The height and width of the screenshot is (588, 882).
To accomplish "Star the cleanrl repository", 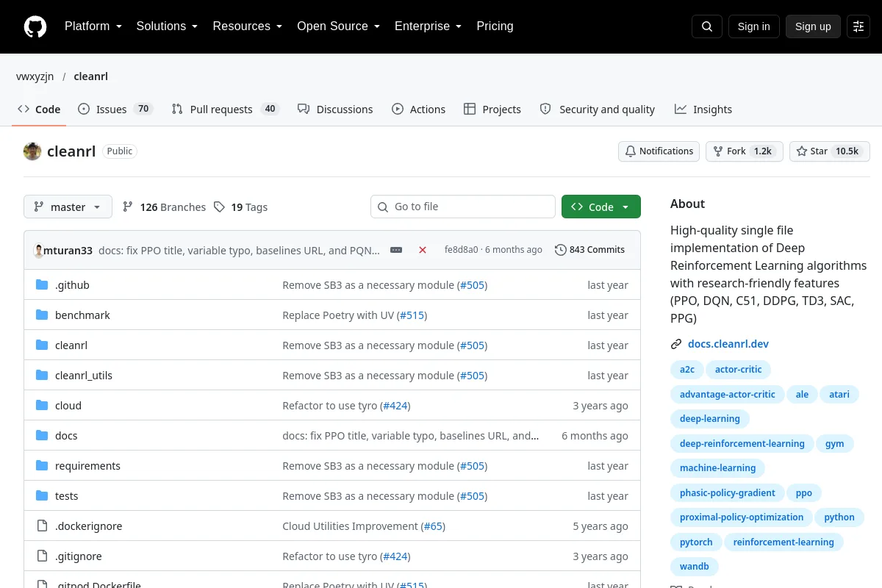I will point(830,151).
